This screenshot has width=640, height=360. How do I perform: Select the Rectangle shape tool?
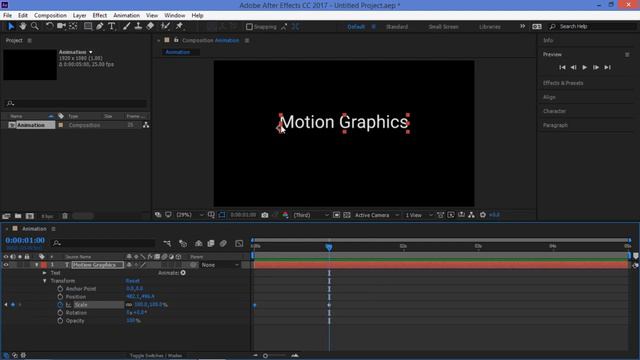click(x=88, y=27)
